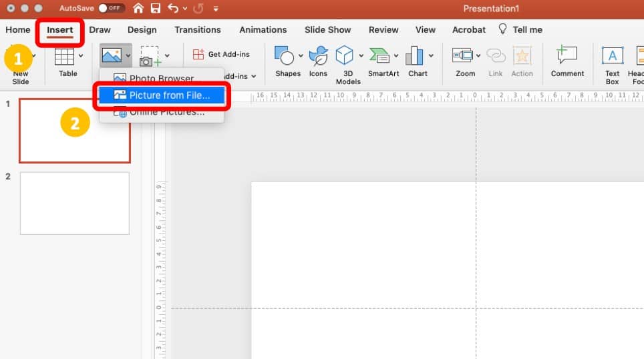
Task: Click the horizontal ruler
Action: (x=448, y=96)
